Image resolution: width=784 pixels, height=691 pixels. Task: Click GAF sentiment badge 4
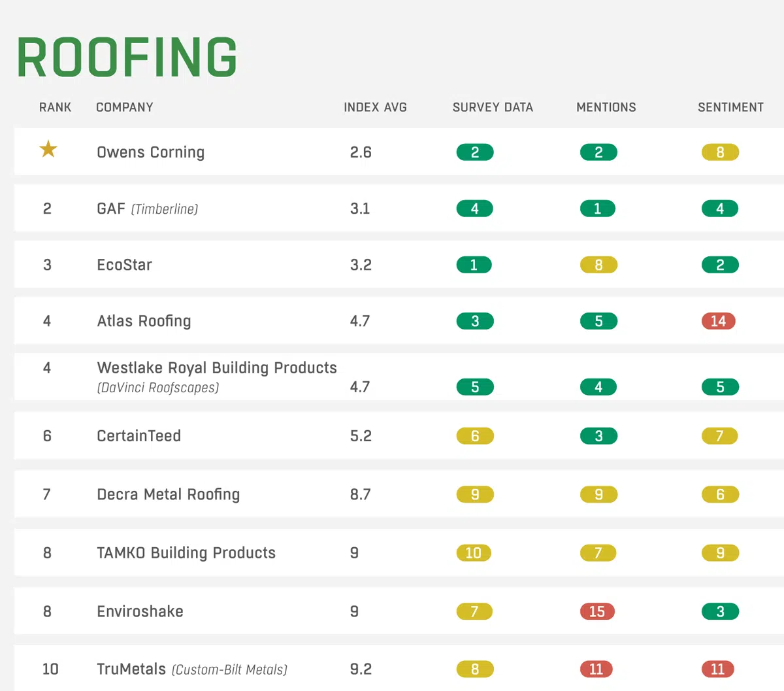pos(720,209)
